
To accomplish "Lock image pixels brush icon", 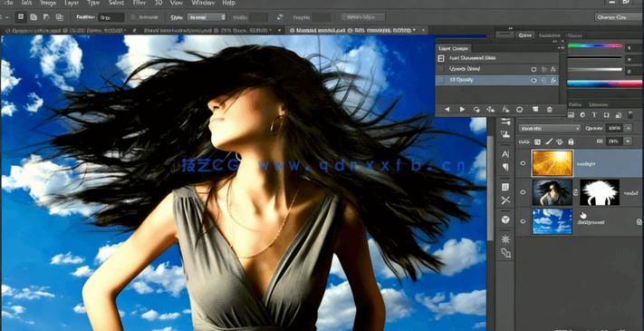I will [x=548, y=141].
